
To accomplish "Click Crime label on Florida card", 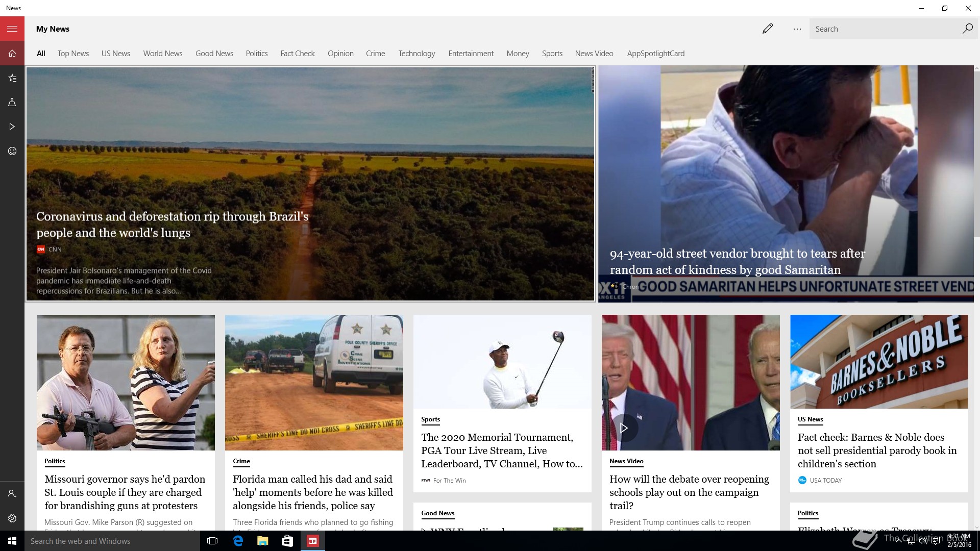I will pyautogui.click(x=241, y=461).
